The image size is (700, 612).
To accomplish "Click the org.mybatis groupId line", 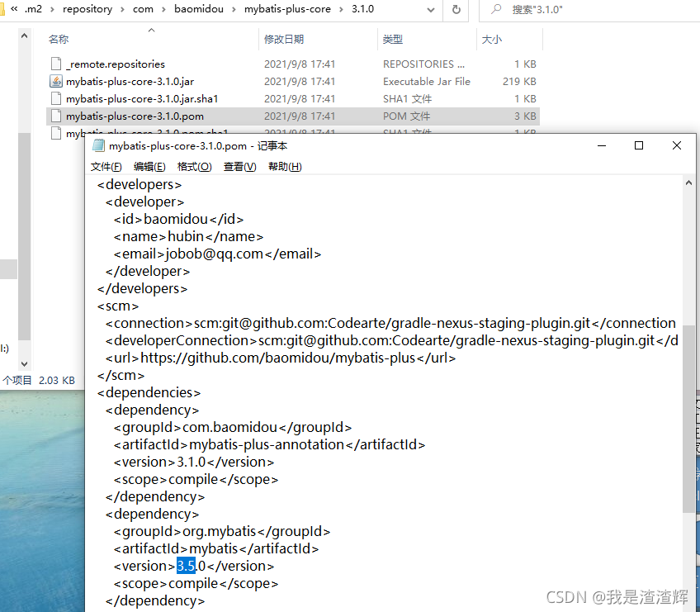I will pyautogui.click(x=221, y=531).
